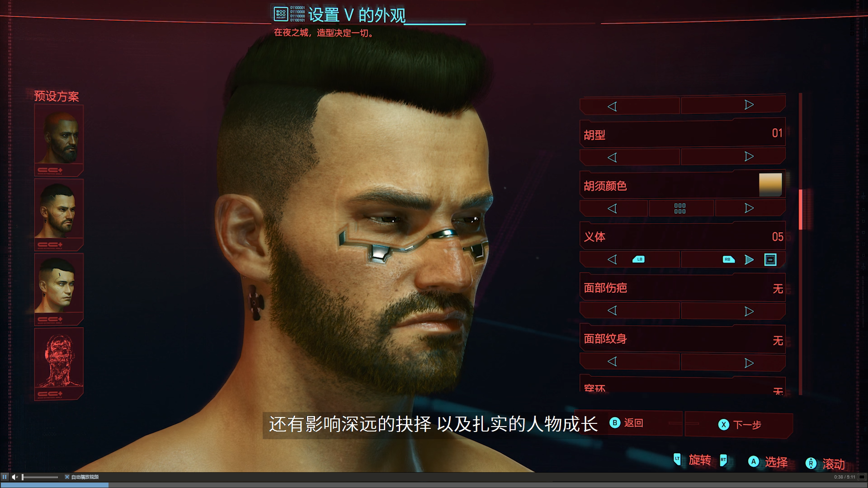The image size is (868, 488).
Task: Click the 下一步 next step button
Action: pos(739,425)
